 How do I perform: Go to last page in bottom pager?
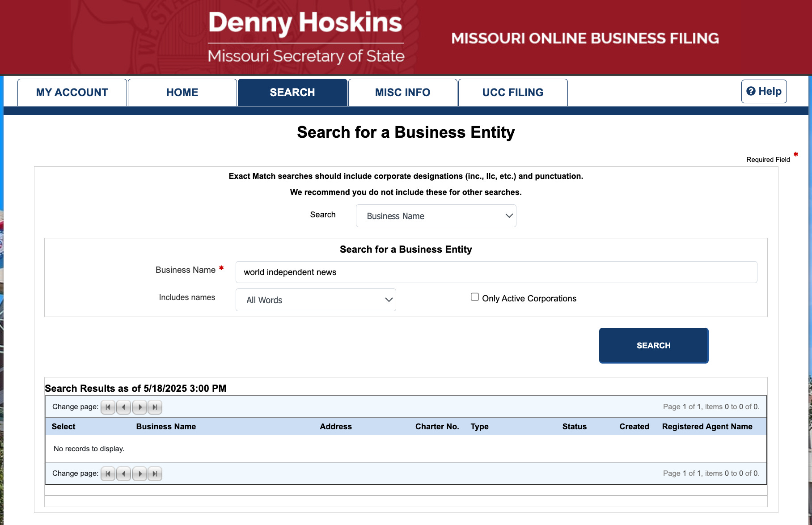155,474
